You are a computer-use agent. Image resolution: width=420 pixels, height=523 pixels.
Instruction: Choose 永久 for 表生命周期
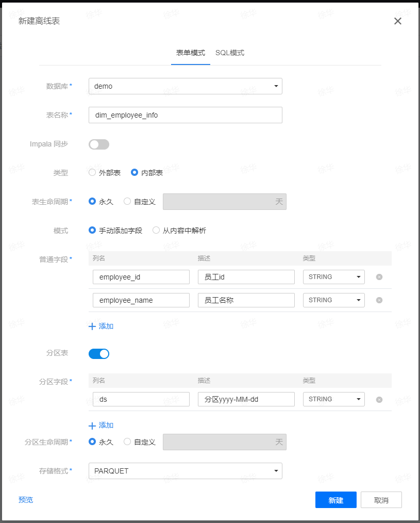(101, 202)
